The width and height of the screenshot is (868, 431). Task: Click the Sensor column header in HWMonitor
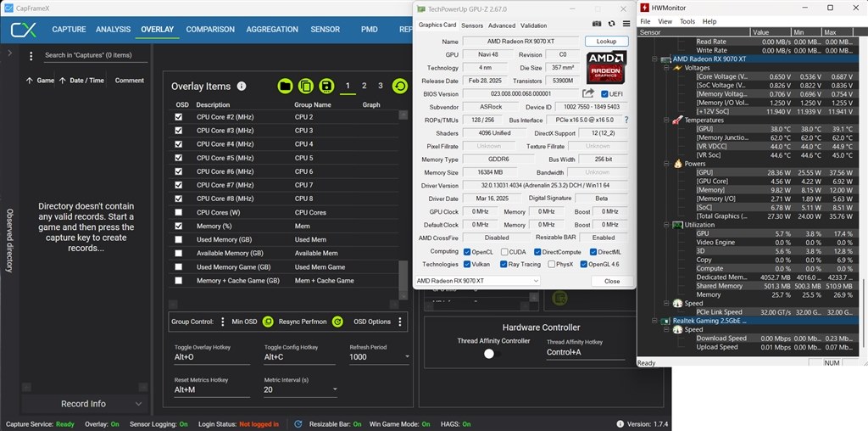(694, 32)
